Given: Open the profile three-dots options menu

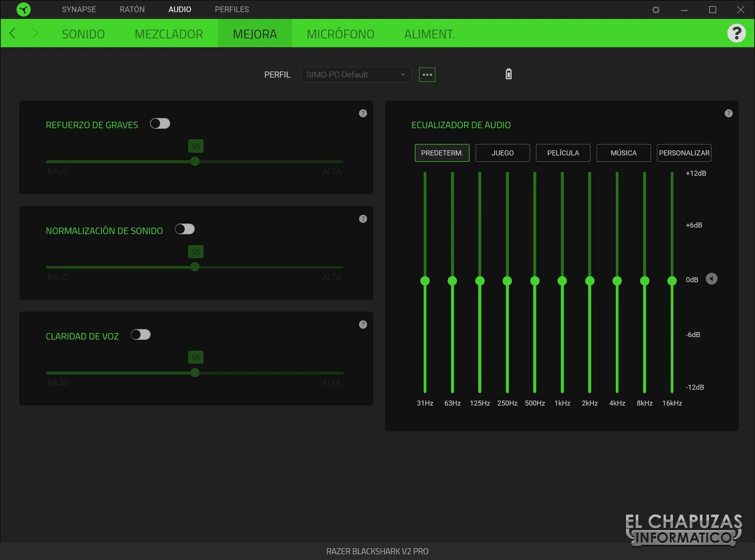Looking at the screenshot, I should click(x=427, y=75).
